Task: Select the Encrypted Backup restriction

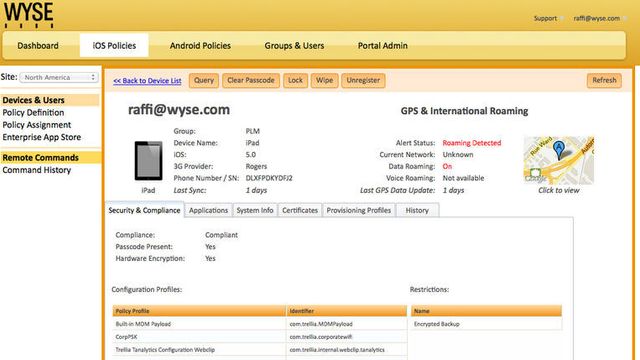Action: [x=436, y=324]
